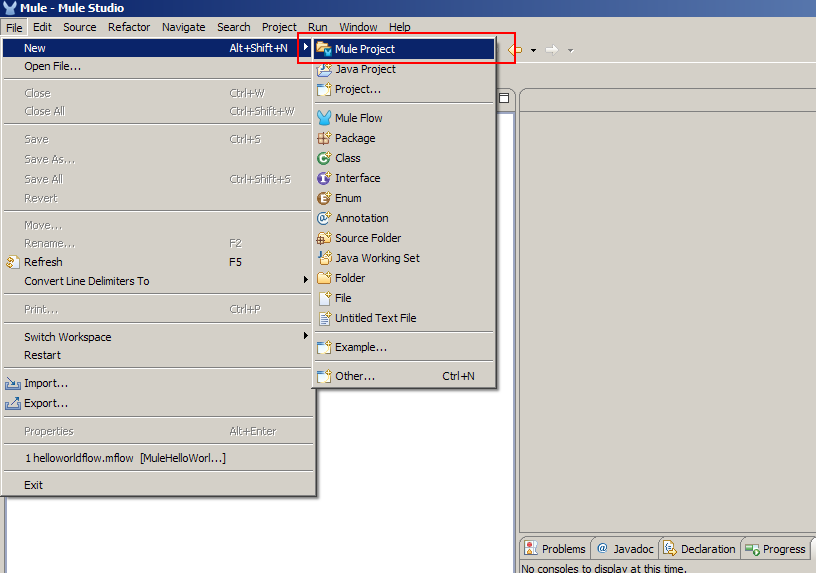
Task: Click the Package icon
Action: point(324,138)
